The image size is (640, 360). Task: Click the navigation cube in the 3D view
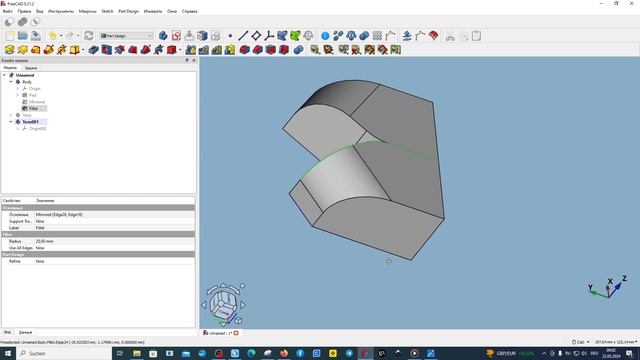(223, 304)
